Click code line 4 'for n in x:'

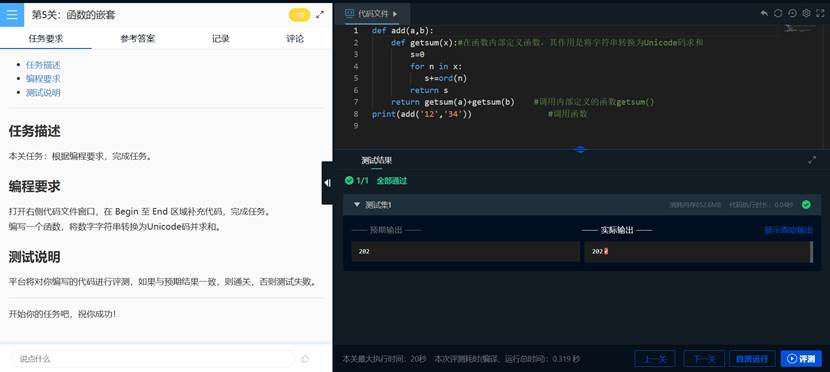click(x=436, y=66)
